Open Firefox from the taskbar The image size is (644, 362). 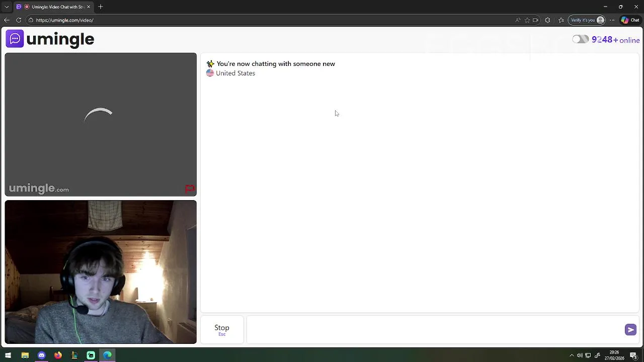(x=58, y=355)
